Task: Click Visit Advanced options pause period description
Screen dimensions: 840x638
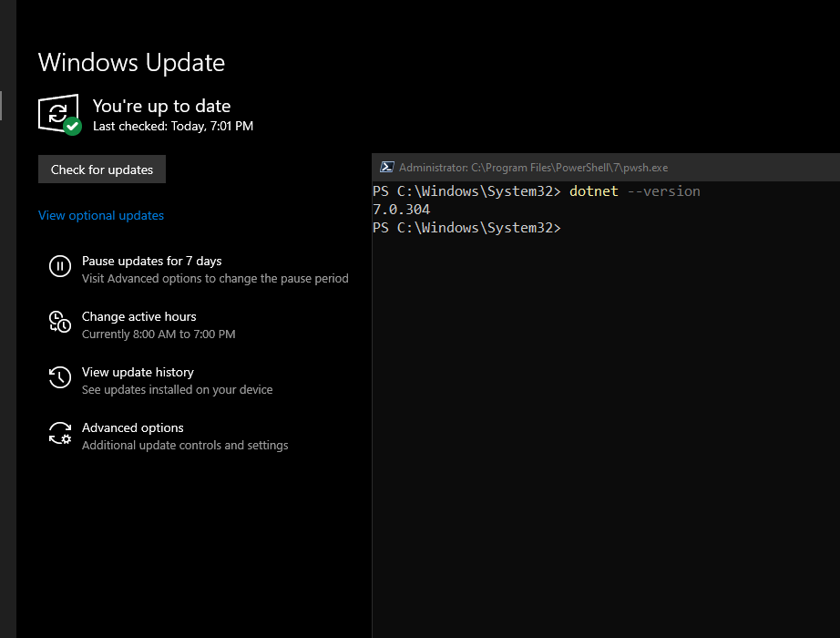Action: point(215,279)
